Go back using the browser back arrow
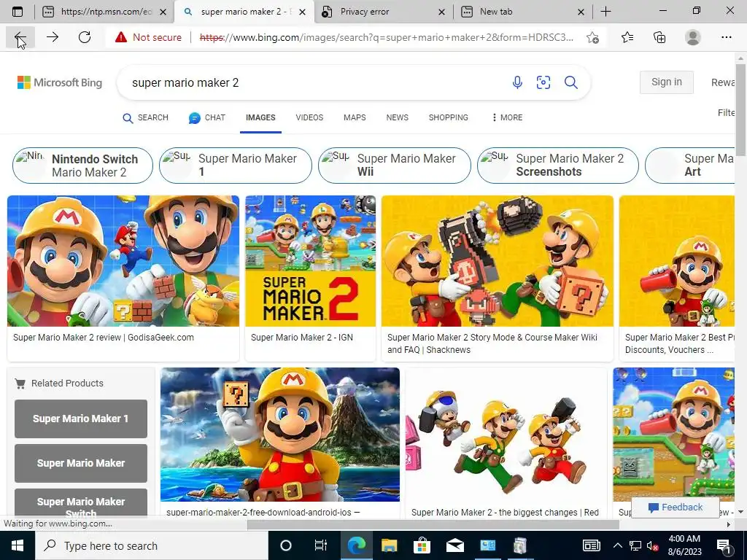 [x=20, y=37]
